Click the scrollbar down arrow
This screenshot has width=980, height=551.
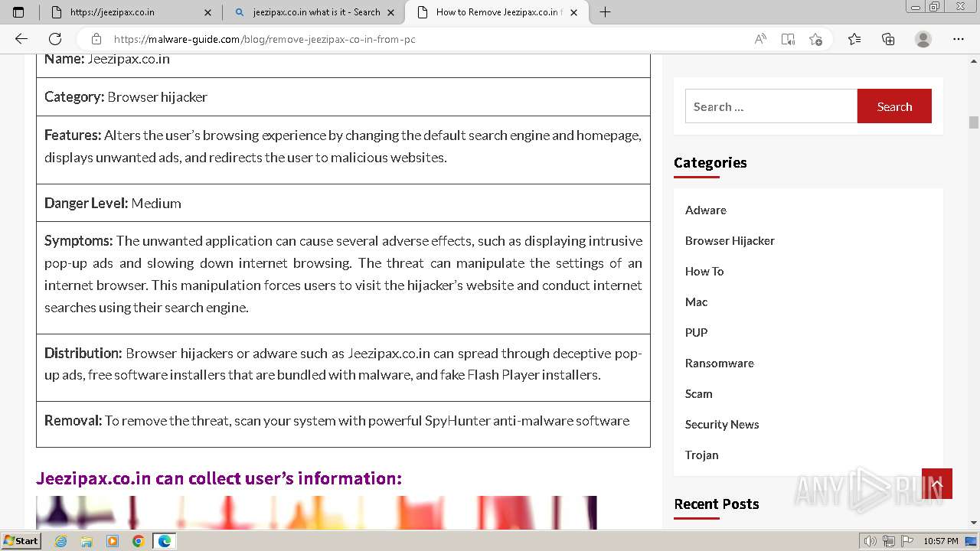coord(974,523)
